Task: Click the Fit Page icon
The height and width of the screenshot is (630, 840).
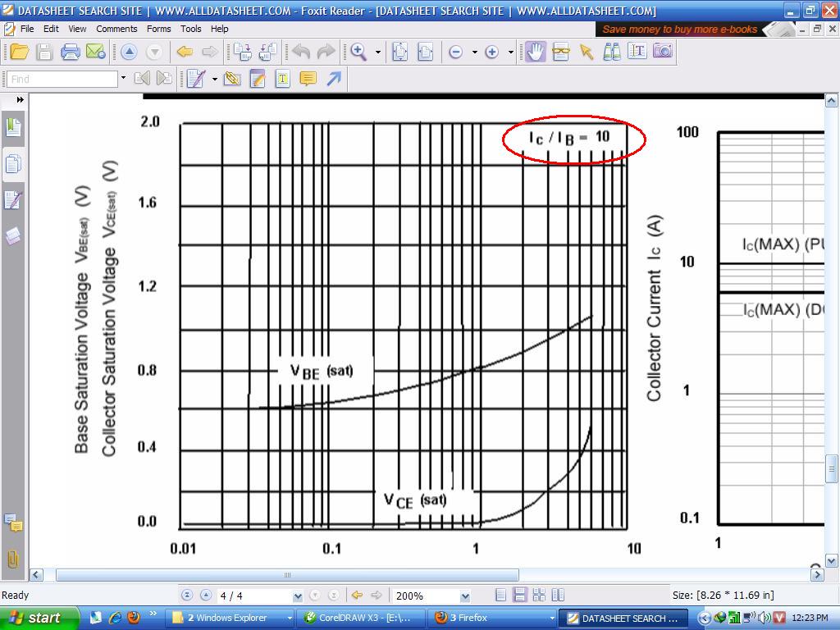Action: pyautogui.click(x=400, y=52)
